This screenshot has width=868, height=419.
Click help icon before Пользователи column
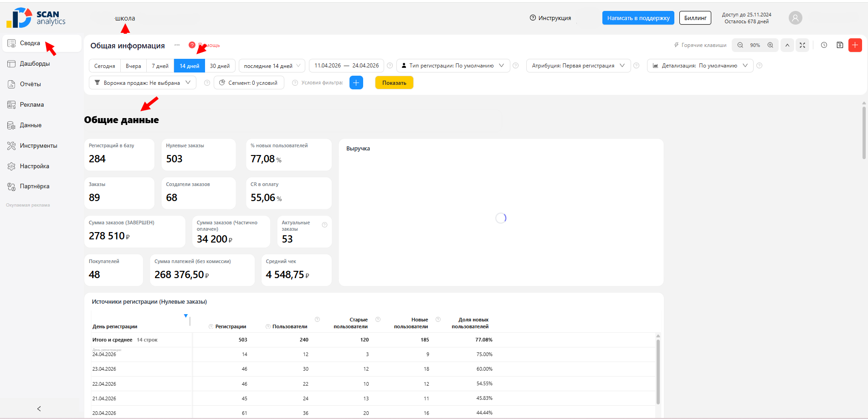[x=268, y=326]
